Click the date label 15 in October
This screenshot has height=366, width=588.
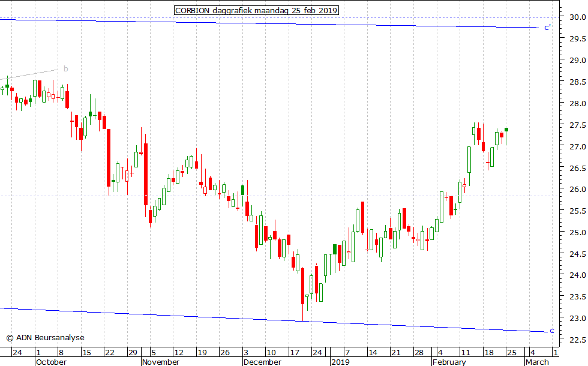pos(86,353)
